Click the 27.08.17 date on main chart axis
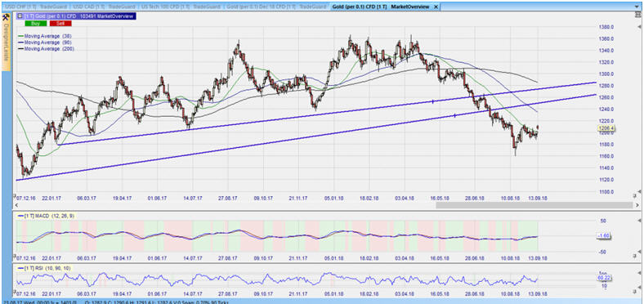 tap(227, 198)
